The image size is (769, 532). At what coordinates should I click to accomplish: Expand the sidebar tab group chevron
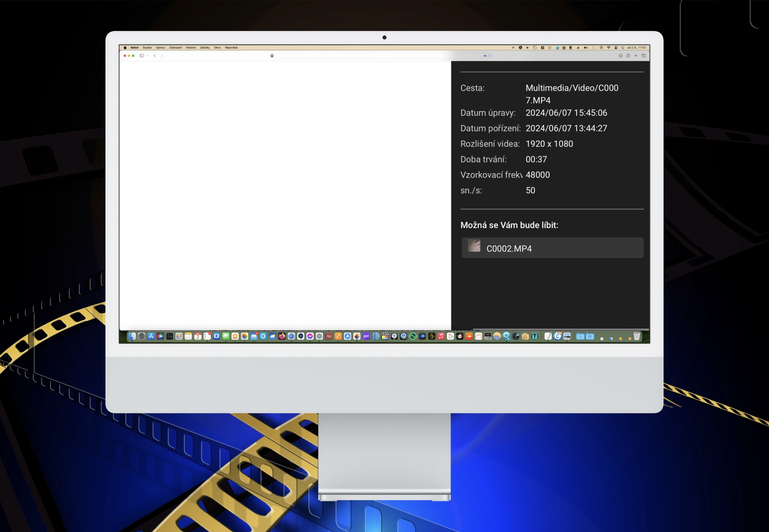click(148, 56)
